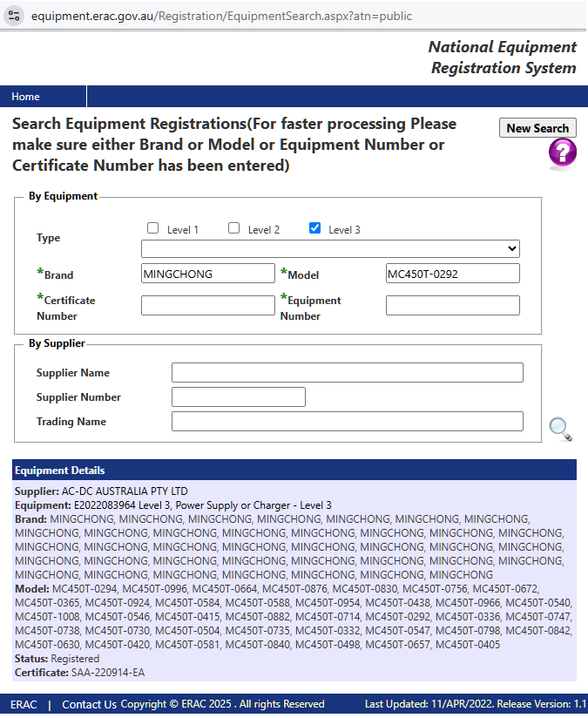This screenshot has height=718, width=588.
Task: Click the National Equipment Registration System title
Action: click(503, 58)
